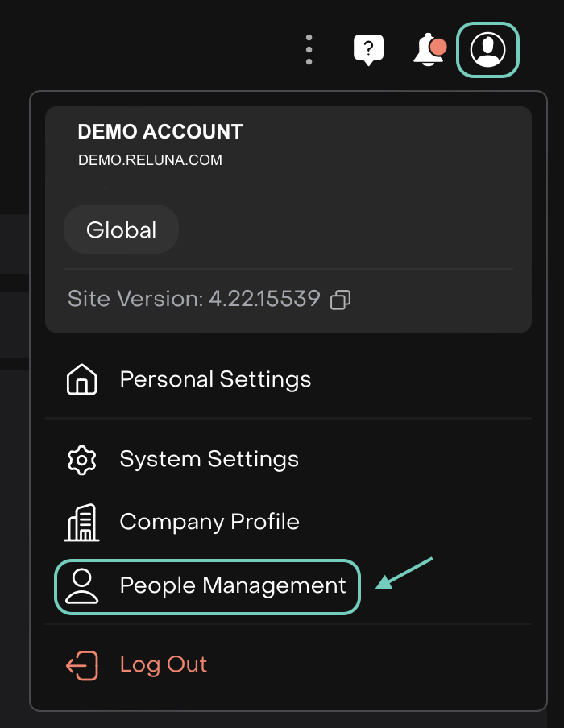Click the user profile avatar icon
The width and height of the screenshot is (564, 728).
(x=487, y=50)
